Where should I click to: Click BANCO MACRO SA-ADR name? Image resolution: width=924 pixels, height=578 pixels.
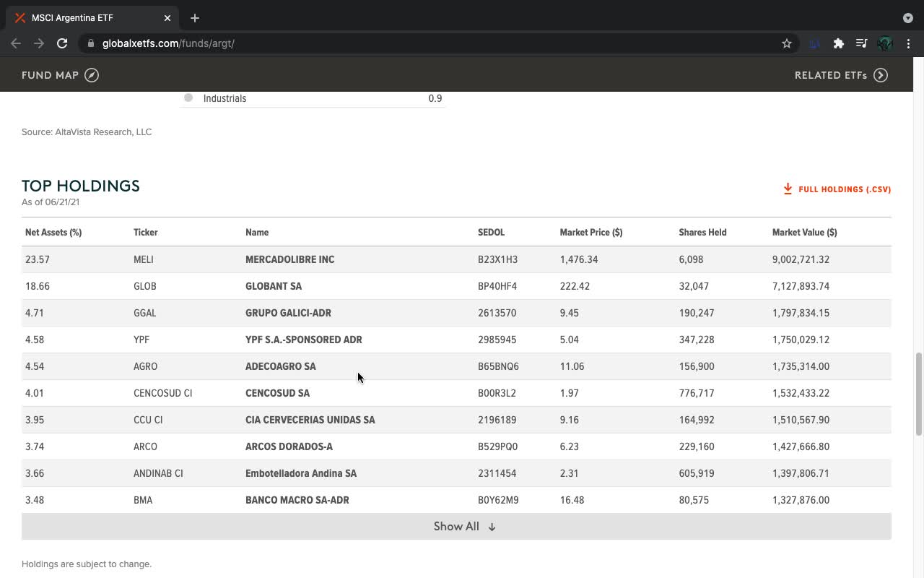tap(297, 500)
